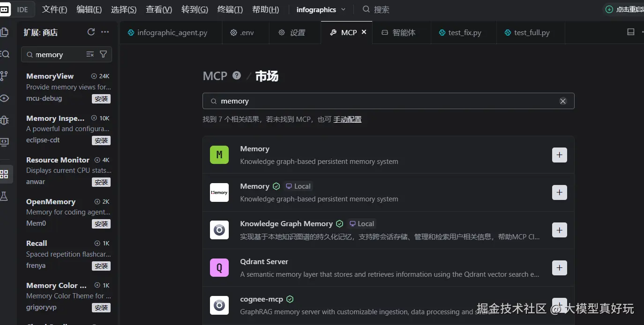Click the restart update download icon

point(609,9)
